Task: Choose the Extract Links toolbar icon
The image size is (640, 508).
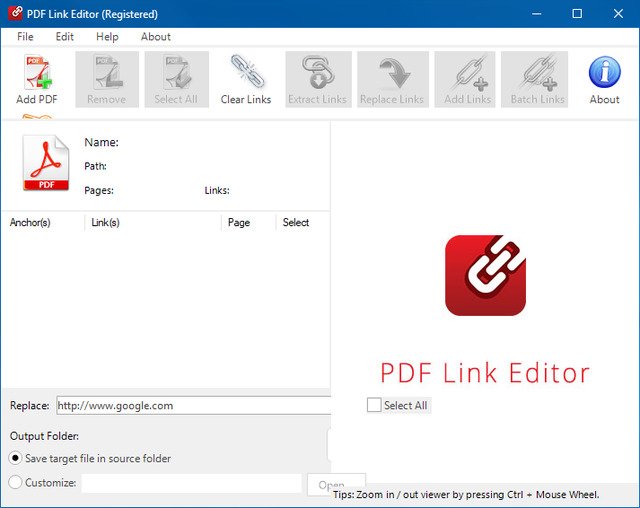Action: 317,73
